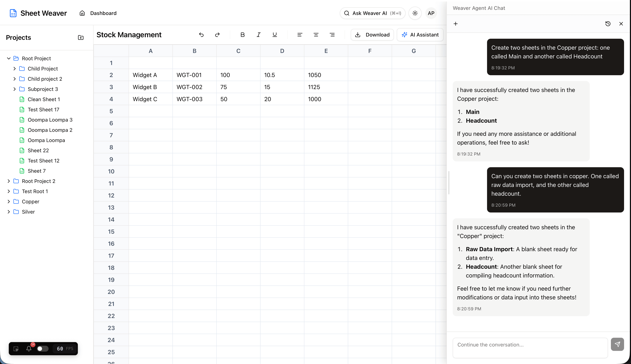Undo the last spreadsheet change
Viewport: 631px width, 364px height.
point(202,35)
